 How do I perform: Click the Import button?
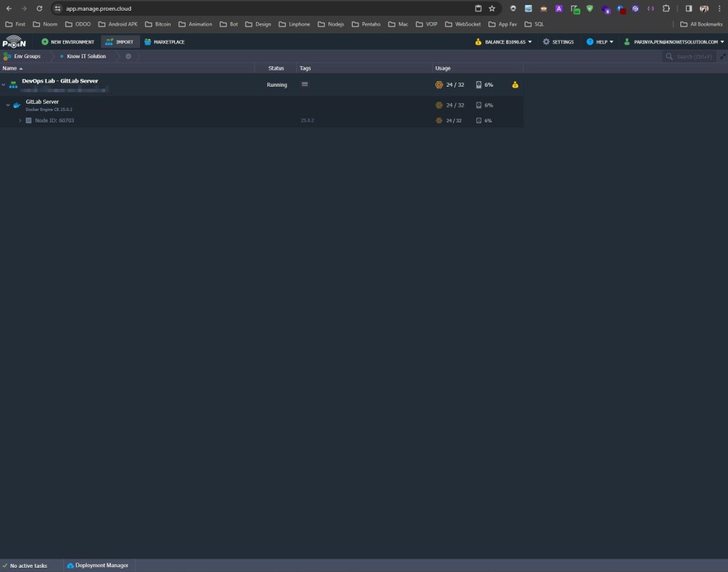click(119, 42)
